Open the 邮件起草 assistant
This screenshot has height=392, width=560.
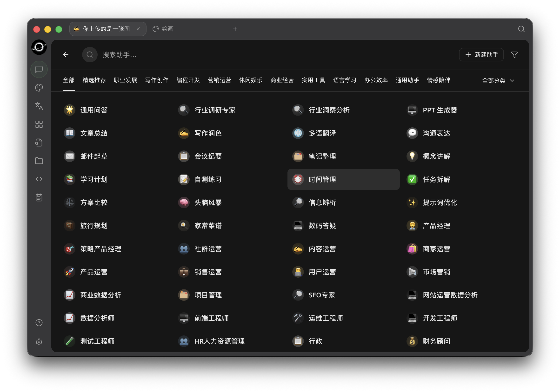115,156
